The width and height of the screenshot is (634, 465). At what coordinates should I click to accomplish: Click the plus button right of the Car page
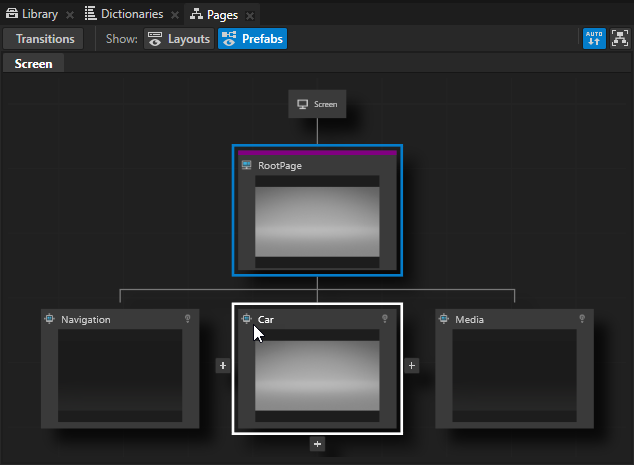click(x=411, y=366)
